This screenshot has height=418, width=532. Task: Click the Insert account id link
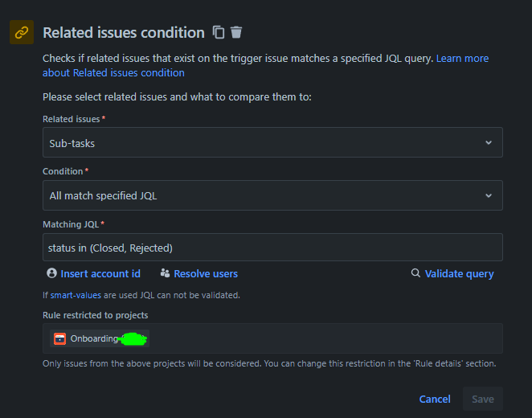pyautogui.click(x=100, y=273)
